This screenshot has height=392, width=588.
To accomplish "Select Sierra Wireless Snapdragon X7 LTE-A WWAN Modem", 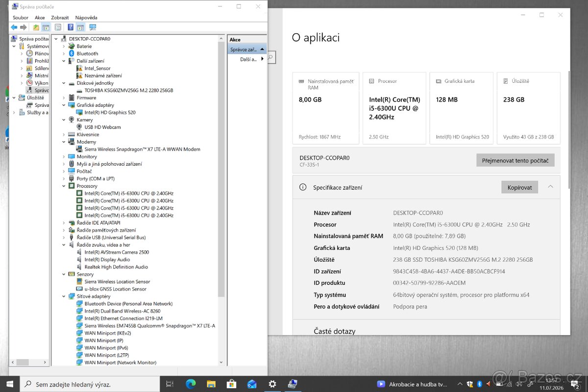I will pos(142,149).
